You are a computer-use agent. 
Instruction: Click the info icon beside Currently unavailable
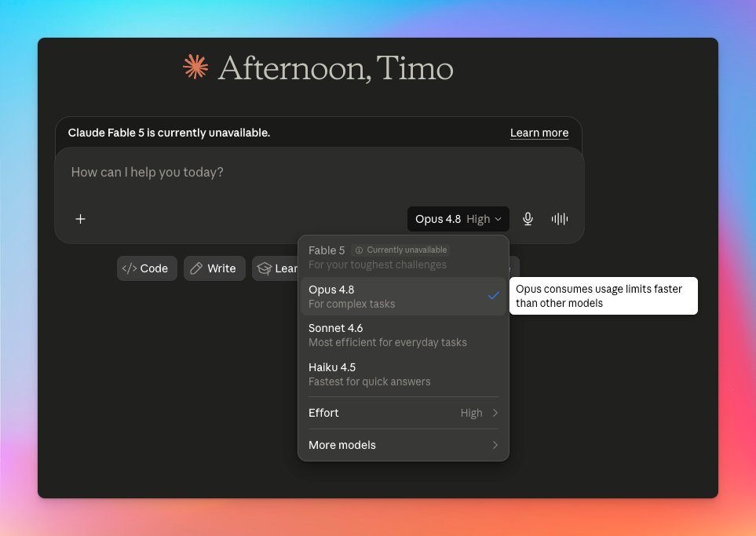[359, 250]
